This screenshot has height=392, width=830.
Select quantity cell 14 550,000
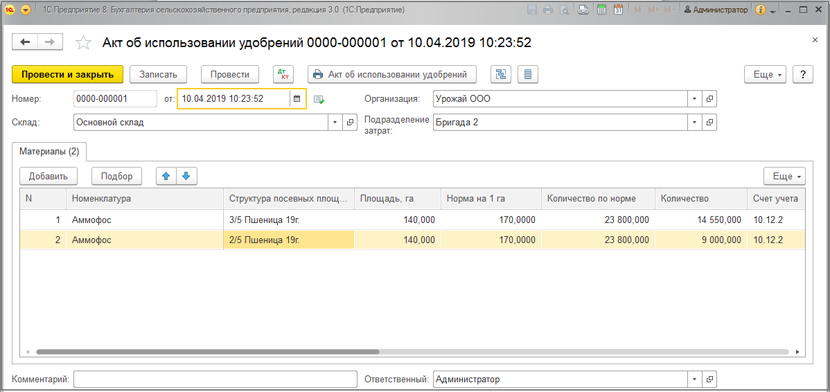click(x=700, y=220)
